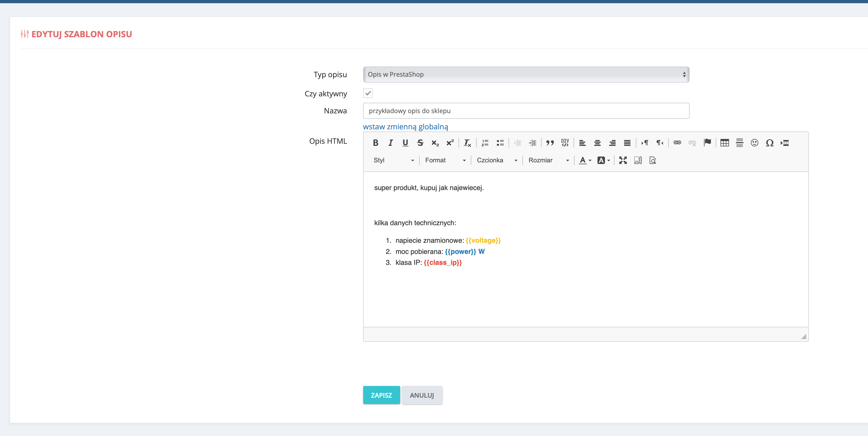Toggle underline text style
This screenshot has width=868, height=436.
(405, 143)
